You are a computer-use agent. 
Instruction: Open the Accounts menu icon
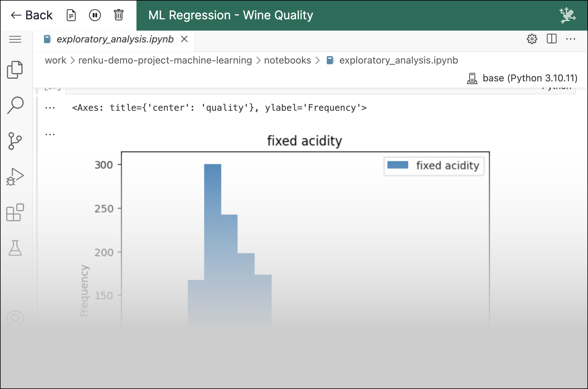(15, 319)
